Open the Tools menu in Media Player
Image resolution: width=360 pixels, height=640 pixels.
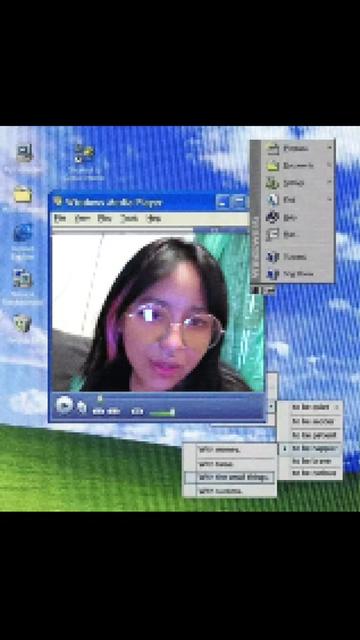click(x=129, y=218)
